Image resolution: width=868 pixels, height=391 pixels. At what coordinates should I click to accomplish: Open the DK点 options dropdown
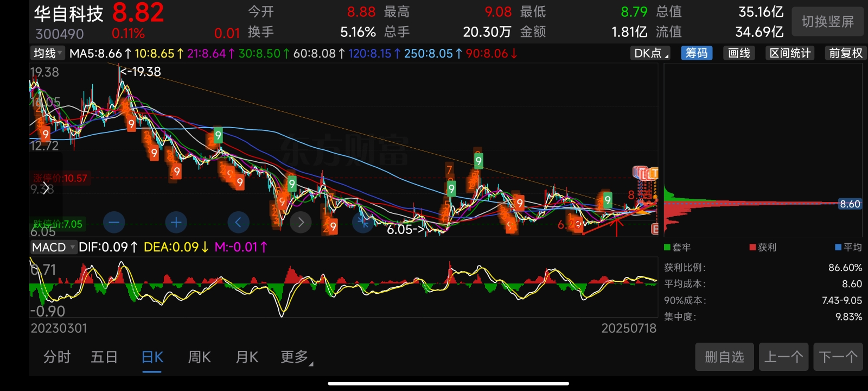[x=651, y=53]
